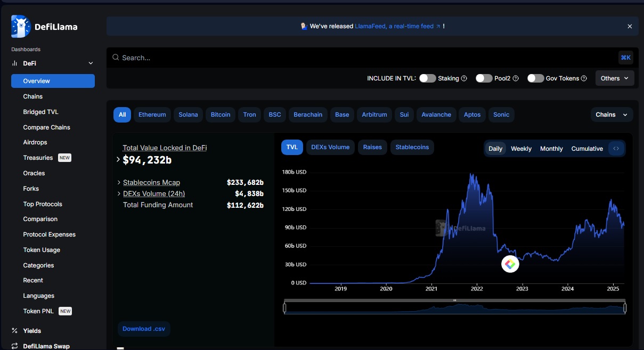
Task: Open the Others dropdown
Action: [x=615, y=78]
